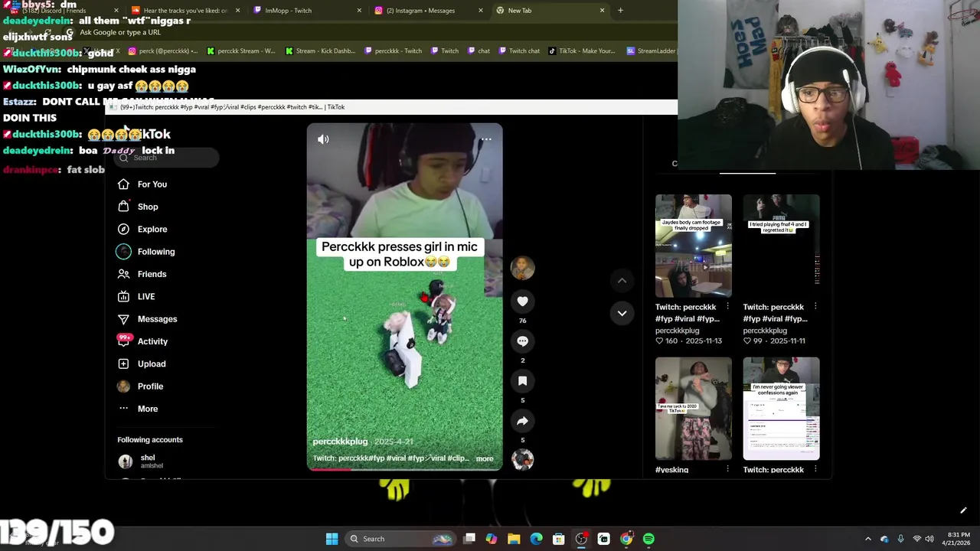Image resolution: width=980 pixels, height=551 pixels.
Task: Like the video with the heart icon
Action: [522, 302]
